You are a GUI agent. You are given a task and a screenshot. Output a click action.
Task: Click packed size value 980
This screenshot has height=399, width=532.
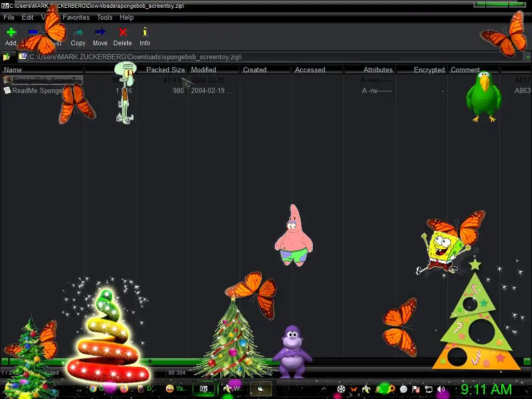(x=178, y=90)
